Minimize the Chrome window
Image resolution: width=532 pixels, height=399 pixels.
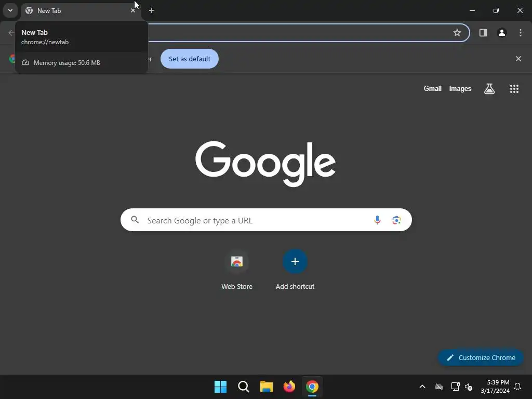(x=472, y=10)
